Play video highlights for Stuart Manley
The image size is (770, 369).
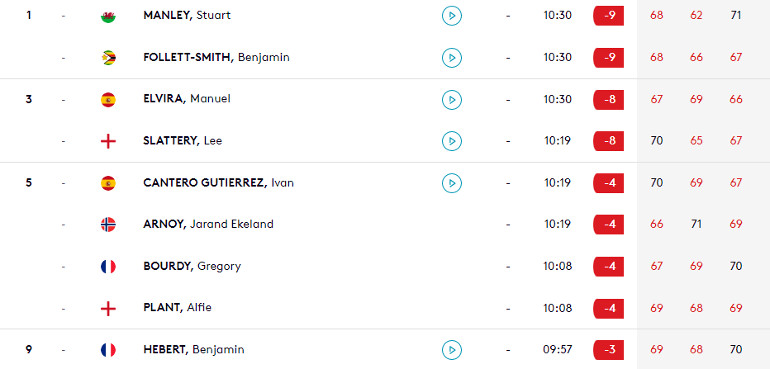point(451,16)
